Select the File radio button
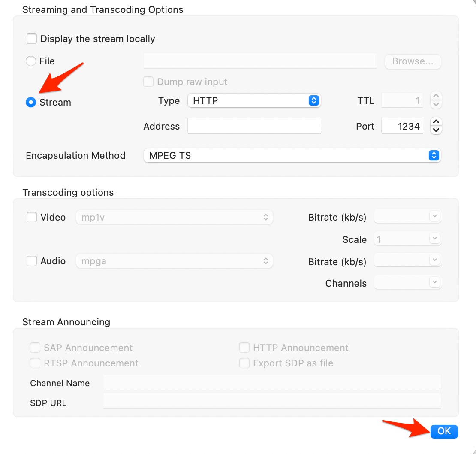 tap(30, 61)
